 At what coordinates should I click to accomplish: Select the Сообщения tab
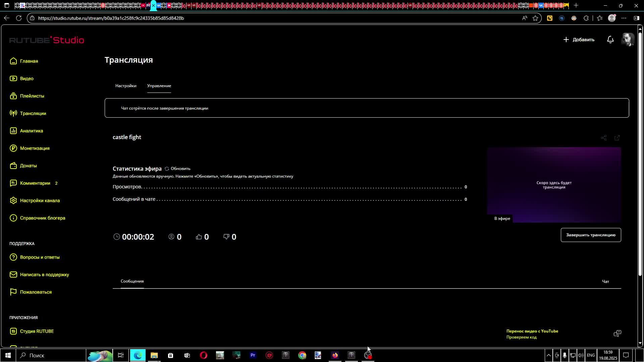(132, 281)
